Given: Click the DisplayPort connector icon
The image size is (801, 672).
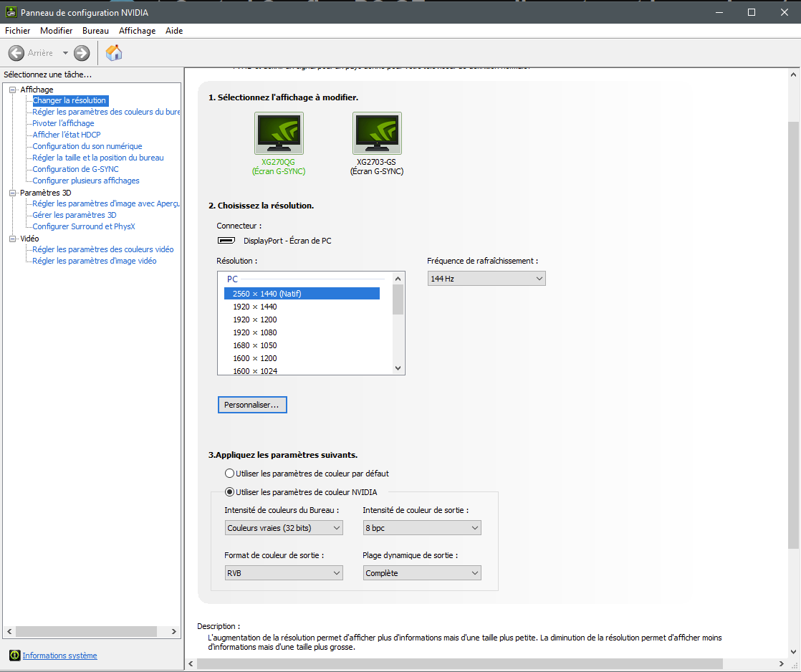Looking at the screenshot, I should (x=226, y=241).
